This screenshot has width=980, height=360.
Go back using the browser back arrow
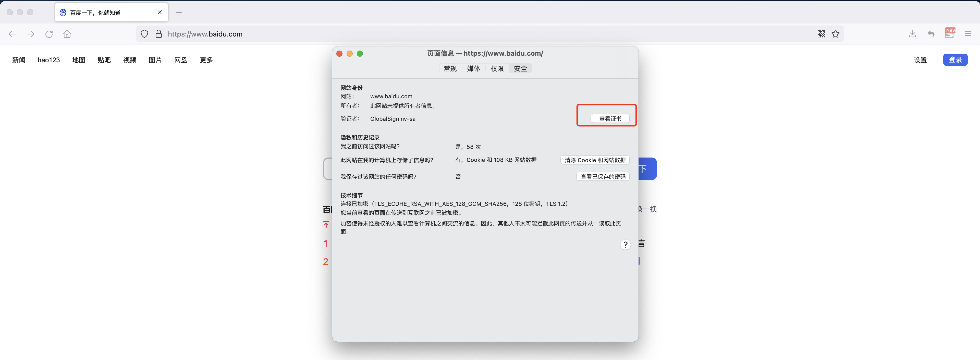pos(12,34)
